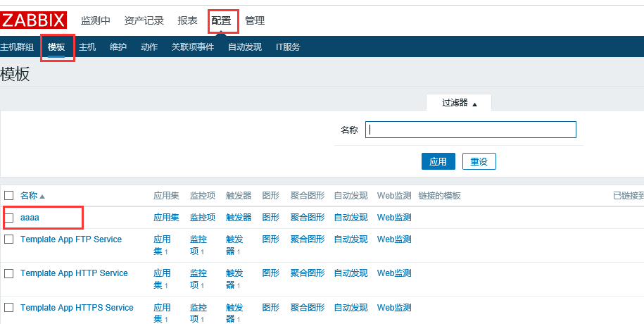Collapse the 过滤器 filter panel

459,103
